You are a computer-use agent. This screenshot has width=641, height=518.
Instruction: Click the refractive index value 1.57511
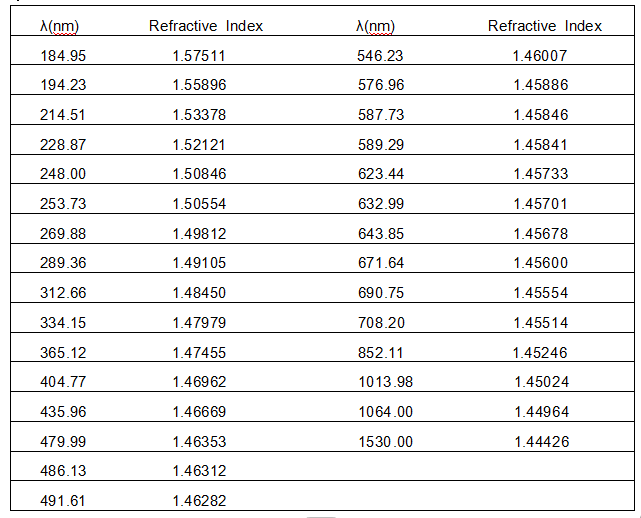coord(199,56)
